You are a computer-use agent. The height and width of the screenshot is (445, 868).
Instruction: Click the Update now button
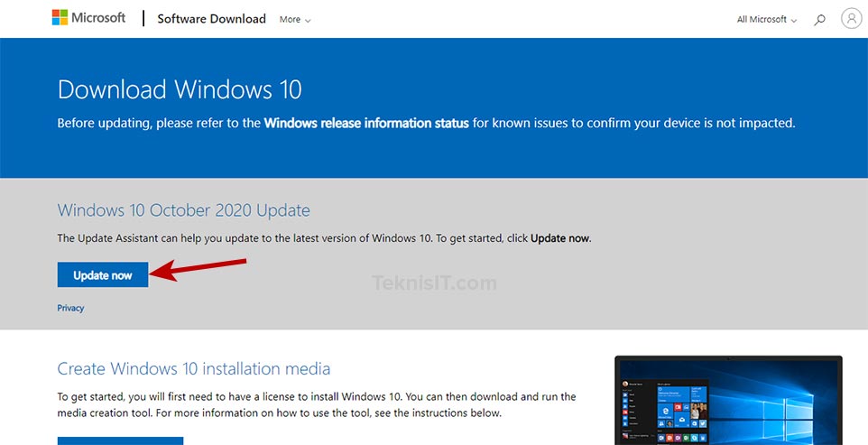coord(103,274)
